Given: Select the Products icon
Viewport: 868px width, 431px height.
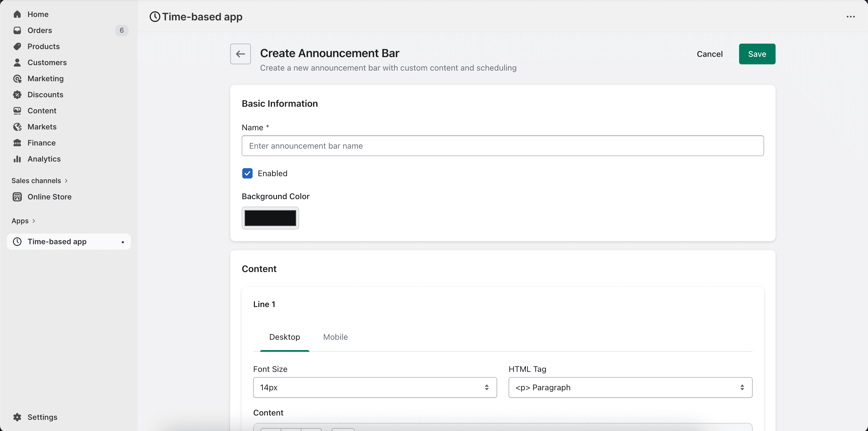Looking at the screenshot, I should click(17, 46).
